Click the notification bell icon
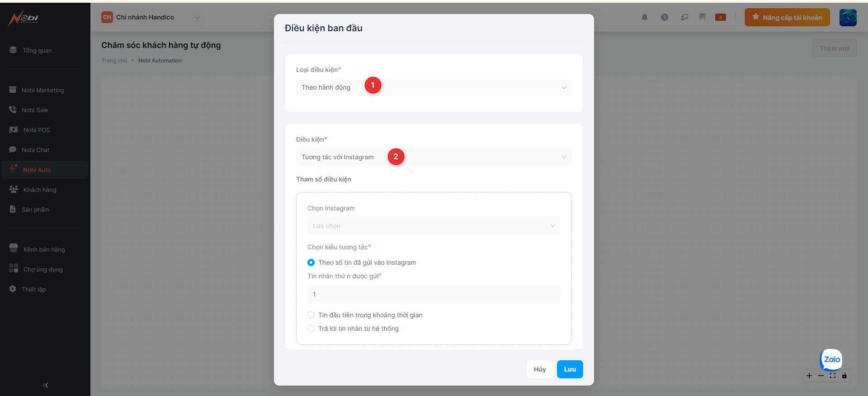Viewport: 868px width, 396px height. 645,17
